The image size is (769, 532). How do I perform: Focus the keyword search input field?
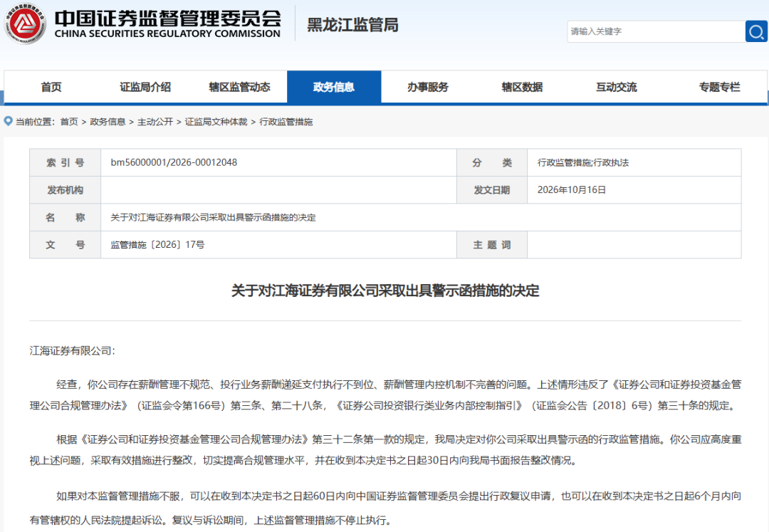[656, 31]
